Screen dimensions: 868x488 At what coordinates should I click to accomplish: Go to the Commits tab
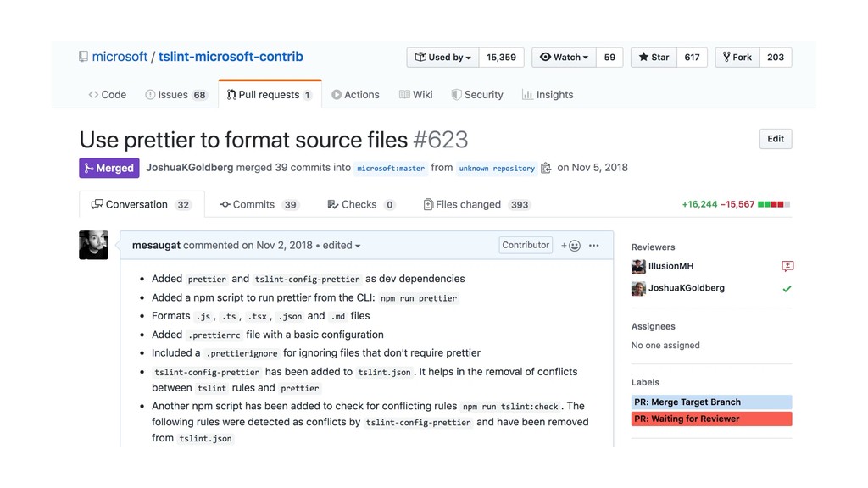[259, 204]
